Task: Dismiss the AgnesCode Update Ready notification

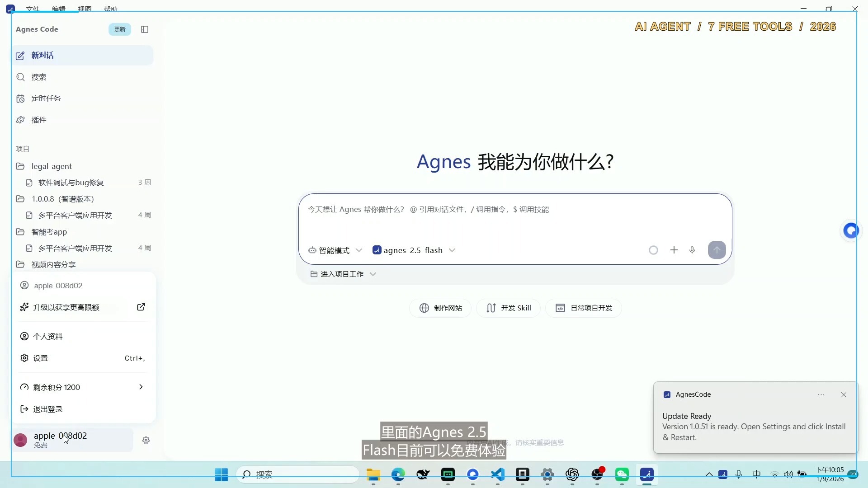Action: [x=844, y=395]
